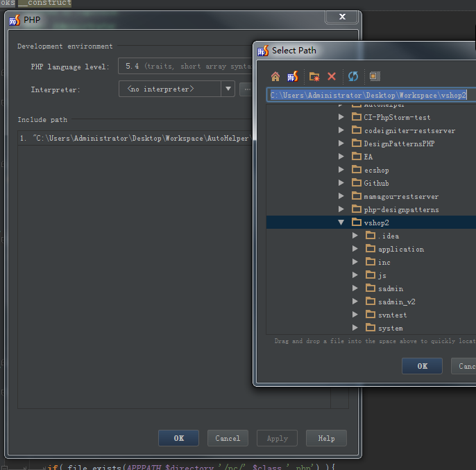
Task: Expand the .idea folder
Action: click(355, 236)
